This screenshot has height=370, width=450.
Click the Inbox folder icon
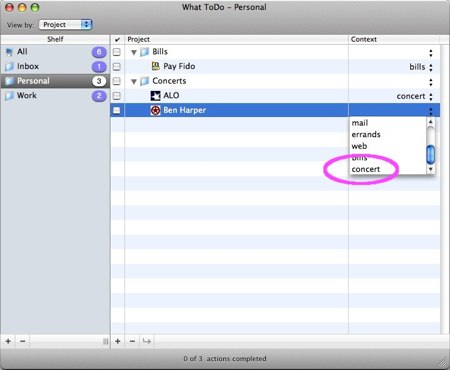click(x=9, y=67)
